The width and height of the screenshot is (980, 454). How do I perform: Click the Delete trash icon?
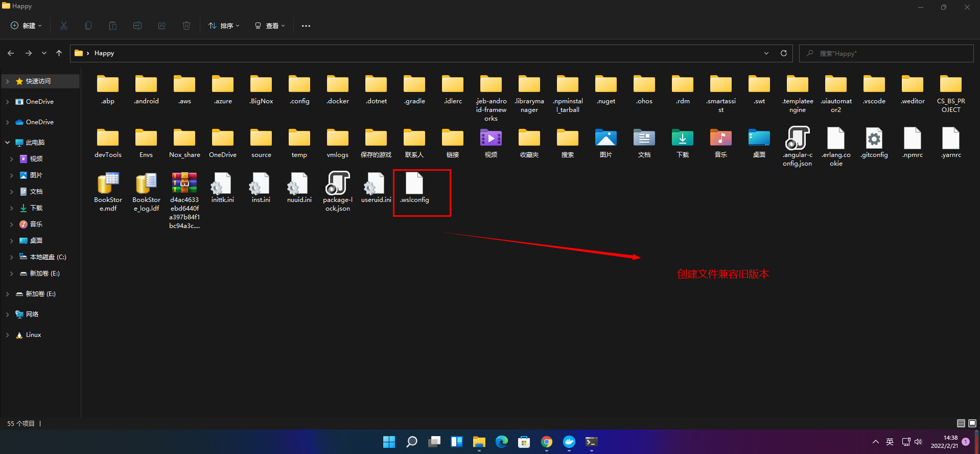pos(186,26)
